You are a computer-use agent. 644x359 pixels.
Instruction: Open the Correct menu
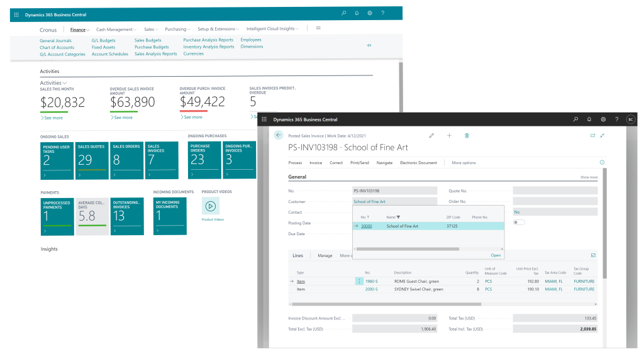(x=336, y=163)
